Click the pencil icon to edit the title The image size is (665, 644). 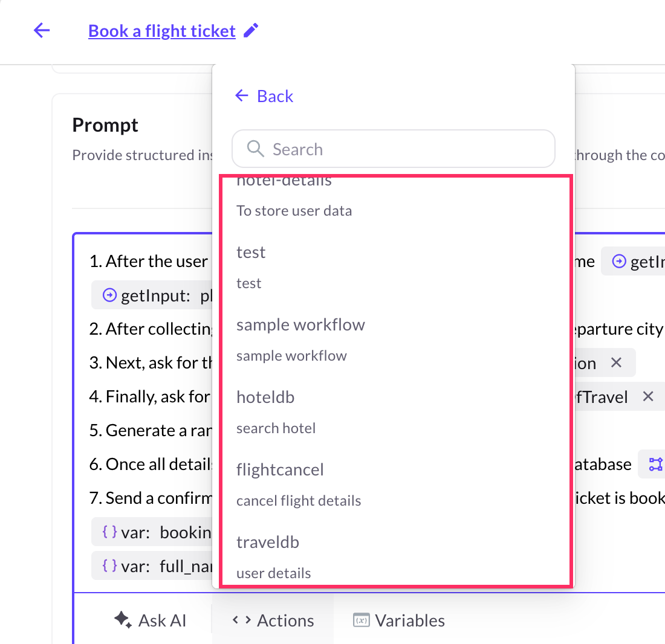click(x=251, y=31)
